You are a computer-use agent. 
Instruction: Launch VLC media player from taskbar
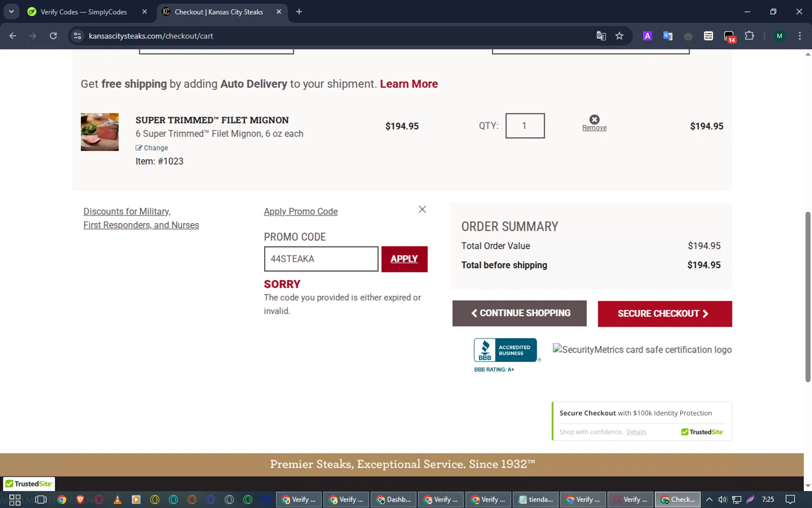[x=117, y=499]
